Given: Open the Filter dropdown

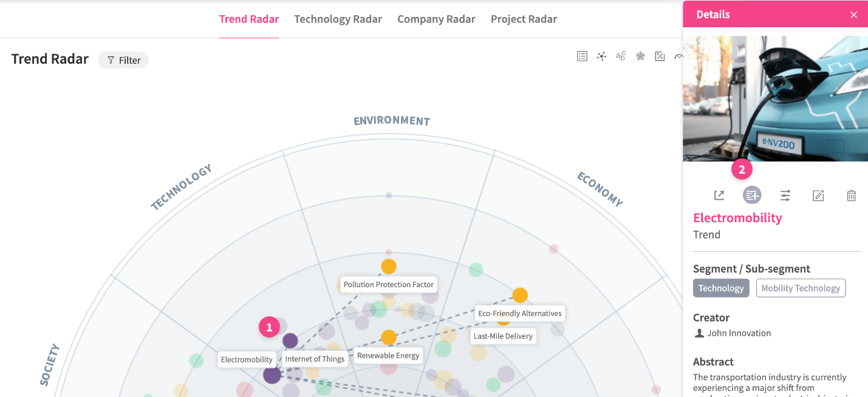Looking at the screenshot, I should [123, 60].
